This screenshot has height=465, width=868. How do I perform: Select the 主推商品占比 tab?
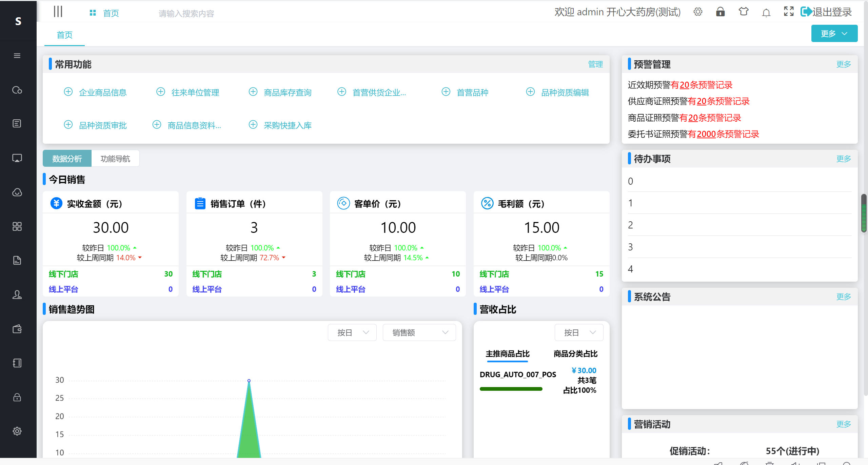[x=507, y=354]
